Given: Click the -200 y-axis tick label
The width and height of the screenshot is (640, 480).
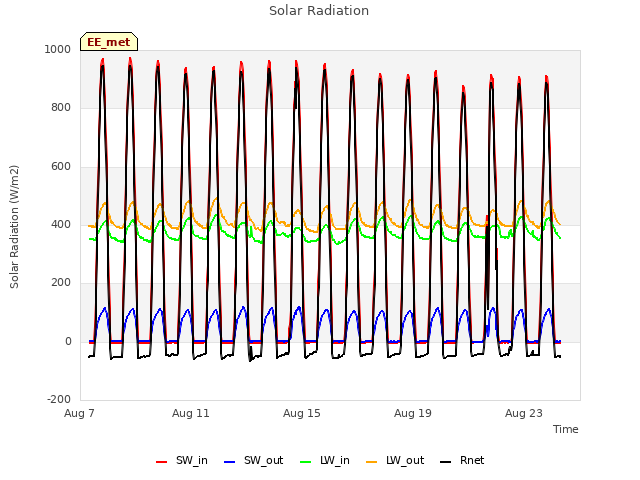Looking at the screenshot, I should [x=59, y=399].
